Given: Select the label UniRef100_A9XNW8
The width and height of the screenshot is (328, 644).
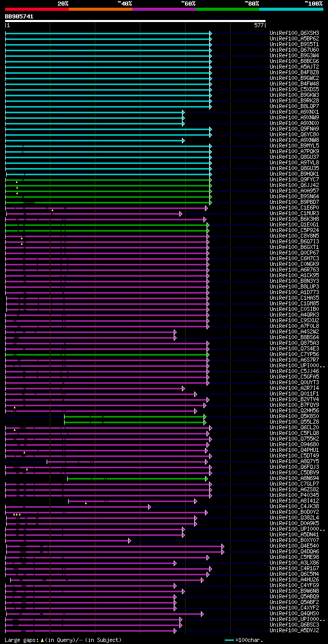Looking at the screenshot, I should tap(294, 140).
